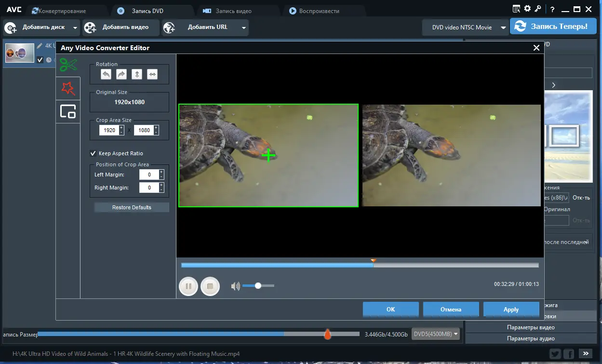Click the crop height field showing 1080
The image size is (602, 364).
[x=143, y=130]
